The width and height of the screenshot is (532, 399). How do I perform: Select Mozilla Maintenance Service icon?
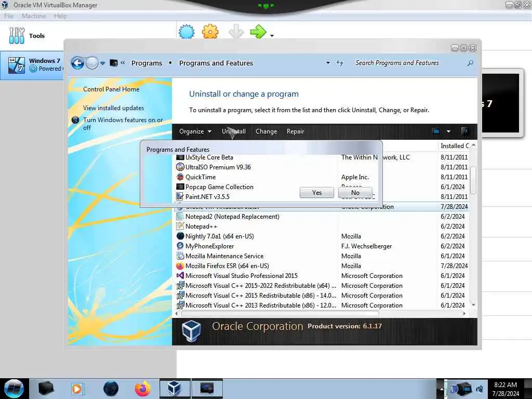180,256
